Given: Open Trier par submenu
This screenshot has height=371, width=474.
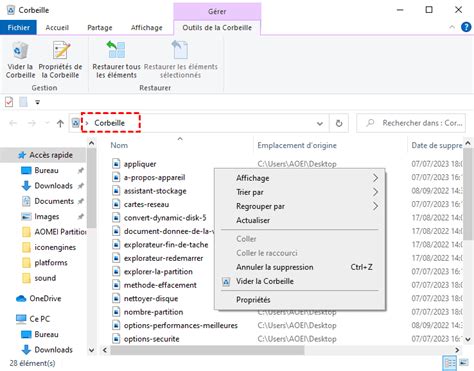Looking at the screenshot, I should [x=300, y=192].
